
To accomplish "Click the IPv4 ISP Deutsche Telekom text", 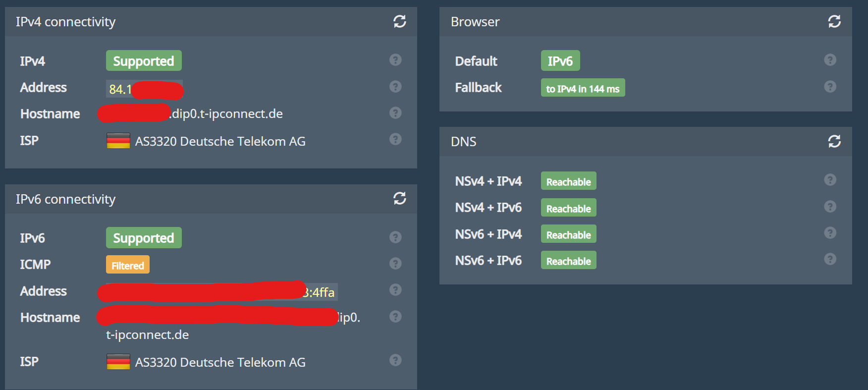I will [220, 141].
